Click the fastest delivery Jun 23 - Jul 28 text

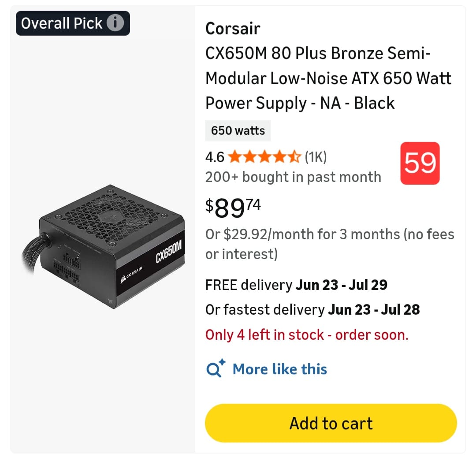pos(312,310)
